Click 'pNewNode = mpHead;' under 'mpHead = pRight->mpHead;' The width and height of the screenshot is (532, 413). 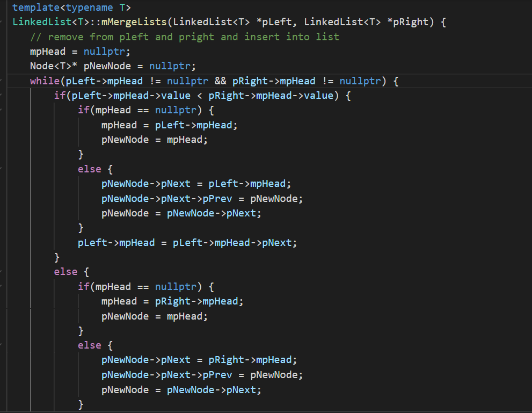(x=155, y=317)
